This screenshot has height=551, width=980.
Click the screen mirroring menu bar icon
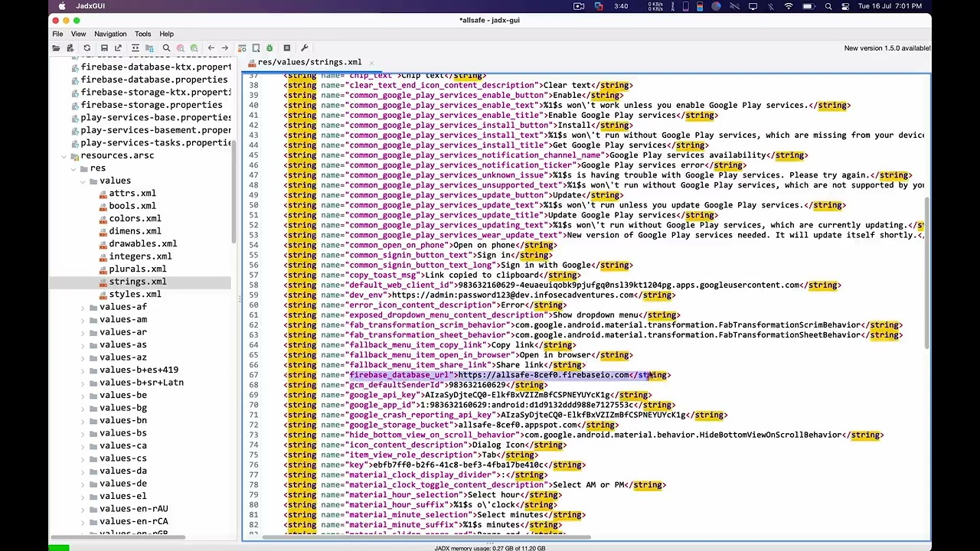[753, 6]
